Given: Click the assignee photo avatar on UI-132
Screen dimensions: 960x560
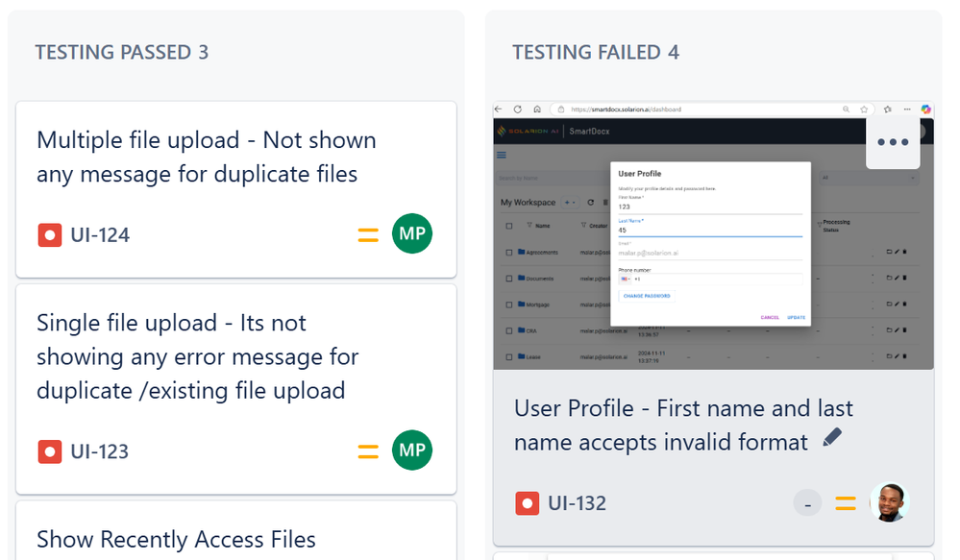Looking at the screenshot, I should (x=890, y=502).
